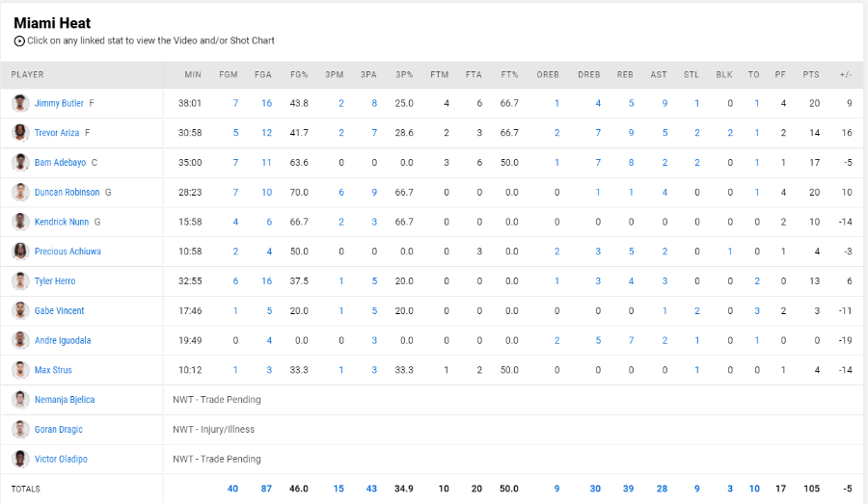
Task: Open Jimmy Butler's player page
Action: click(59, 103)
